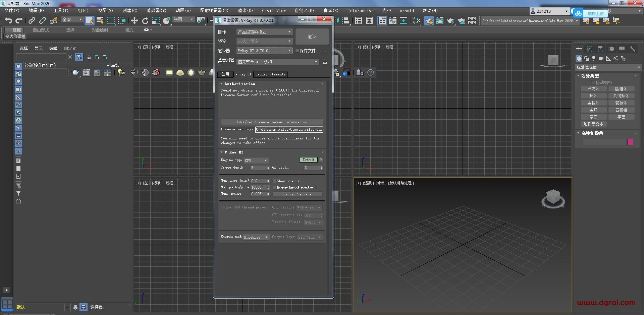Image resolution: width=644 pixels, height=315 pixels.
Task: Click the License settings path field
Action: point(289,130)
